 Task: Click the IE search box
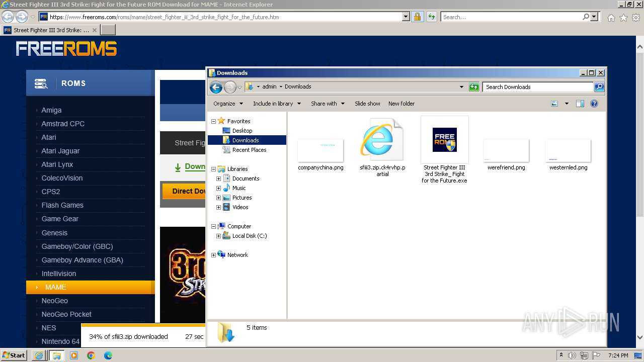511,17
